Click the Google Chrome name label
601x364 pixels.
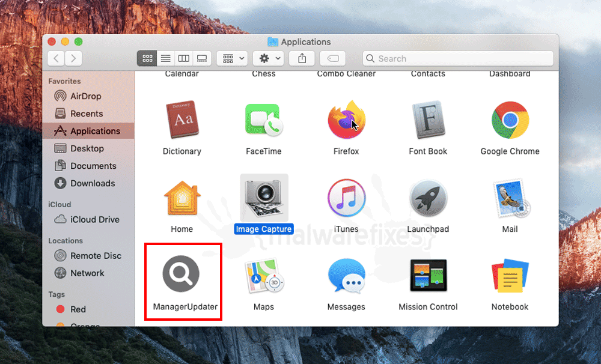click(x=510, y=151)
